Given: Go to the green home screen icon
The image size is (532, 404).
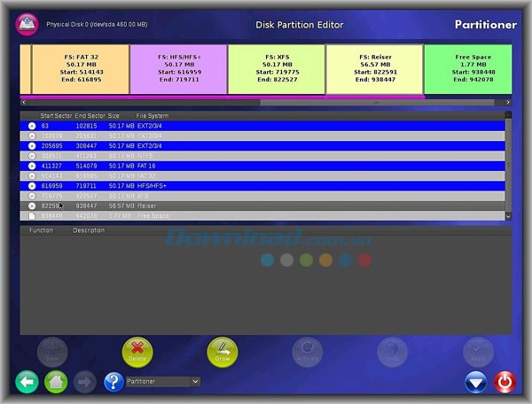Looking at the screenshot, I should tap(56, 382).
